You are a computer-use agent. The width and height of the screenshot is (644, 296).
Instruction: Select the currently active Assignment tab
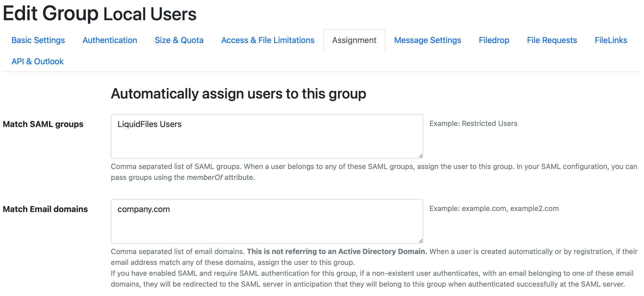pyautogui.click(x=354, y=40)
